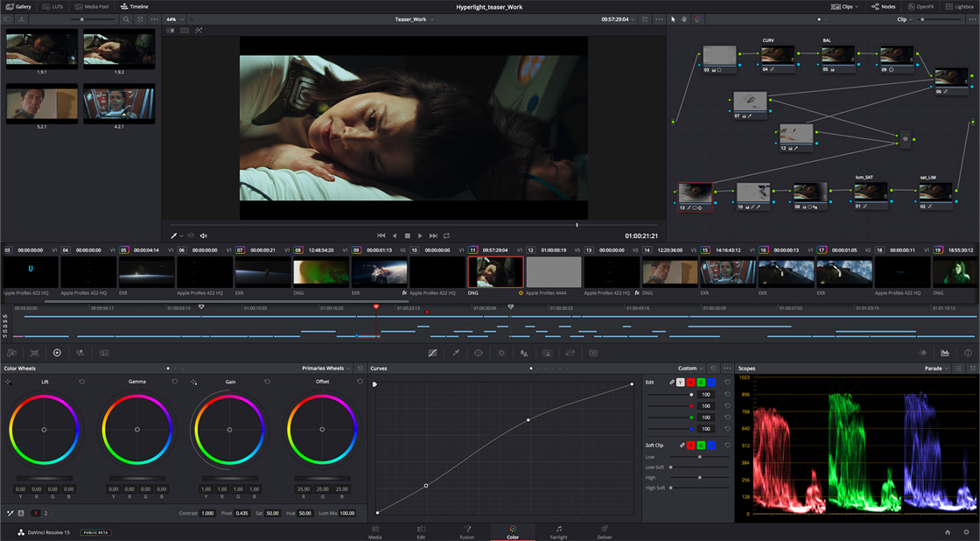
Task: Open the Tracker palette icon
Action: pyautogui.click(x=501, y=353)
